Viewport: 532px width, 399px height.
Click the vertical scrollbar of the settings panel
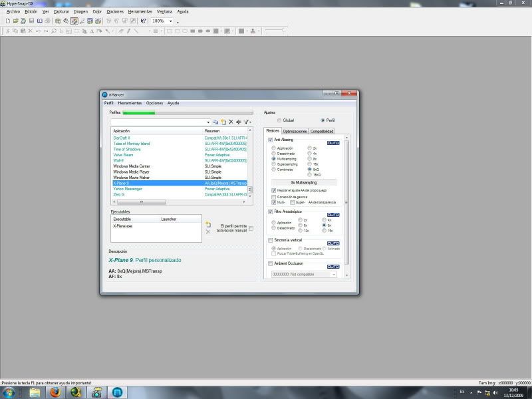click(x=346, y=205)
